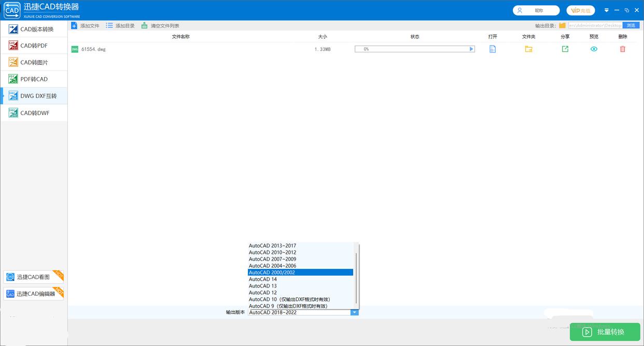Click the 添加目录 list icon
This screenshot has width=644, height=346.
(x=109, y=25)
